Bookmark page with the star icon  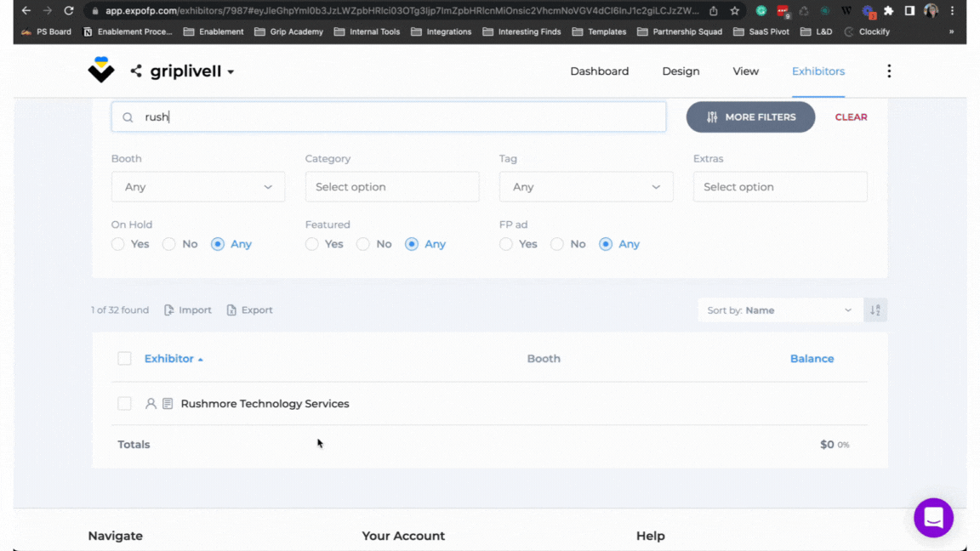pyautogui.click(x=735, y=11)
